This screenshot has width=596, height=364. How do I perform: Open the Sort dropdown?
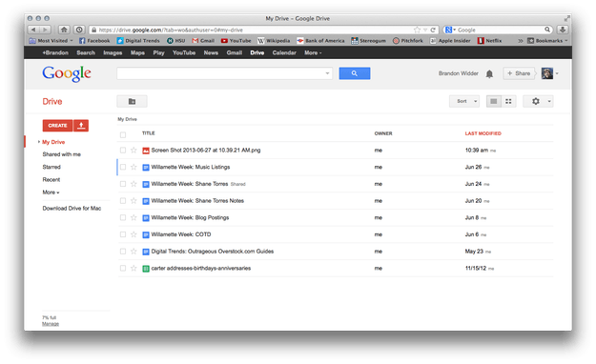(464, 101)
